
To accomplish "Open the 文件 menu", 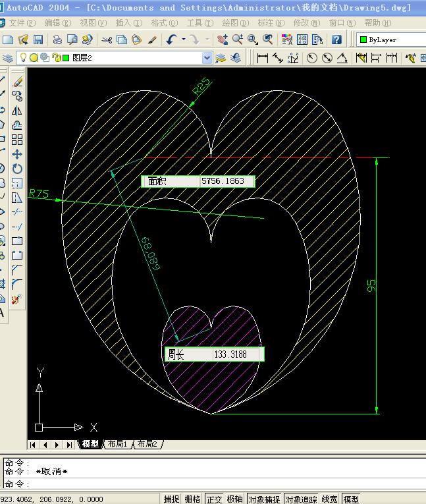I will 22,23.
